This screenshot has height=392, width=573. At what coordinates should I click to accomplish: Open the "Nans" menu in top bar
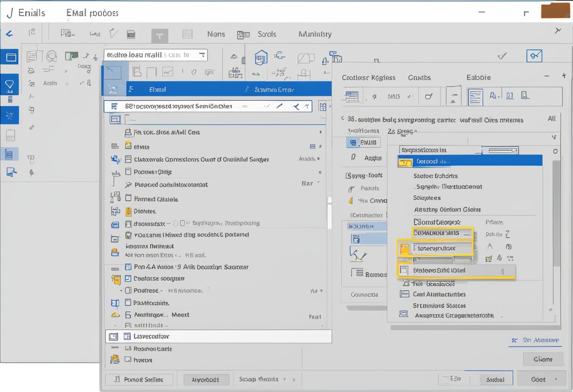tap(216, 34)
